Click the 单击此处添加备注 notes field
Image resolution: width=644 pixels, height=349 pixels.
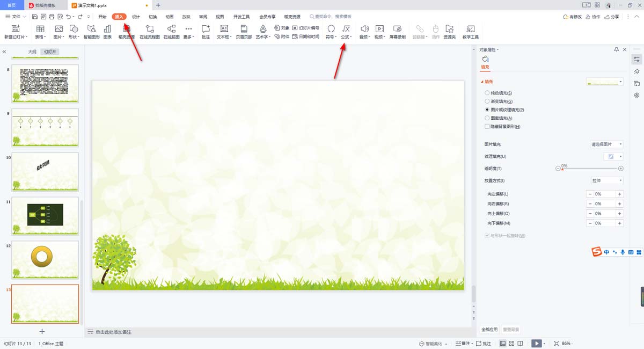pos(113,332)
